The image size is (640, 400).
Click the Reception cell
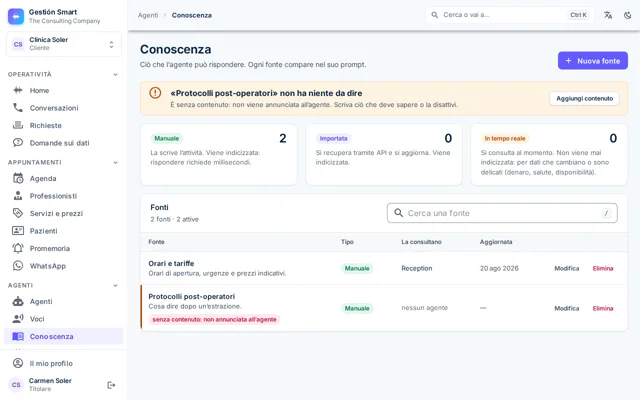click(x=417, y=268)
